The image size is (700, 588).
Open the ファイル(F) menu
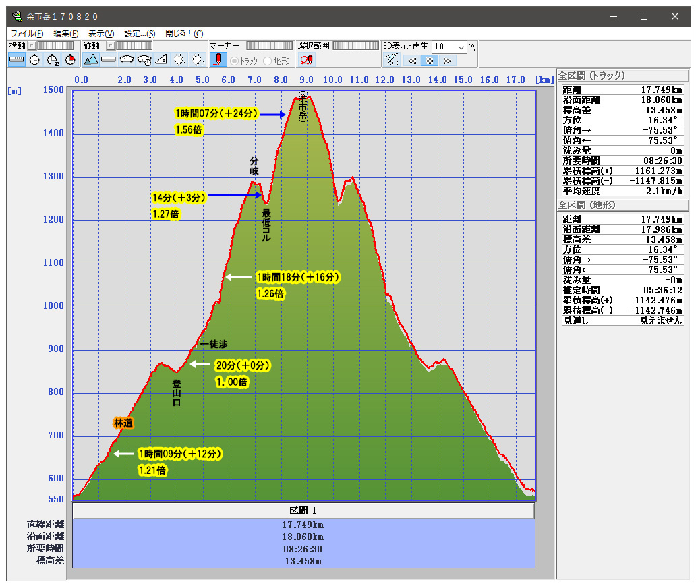pyautogui.click(x=27, y=33)
